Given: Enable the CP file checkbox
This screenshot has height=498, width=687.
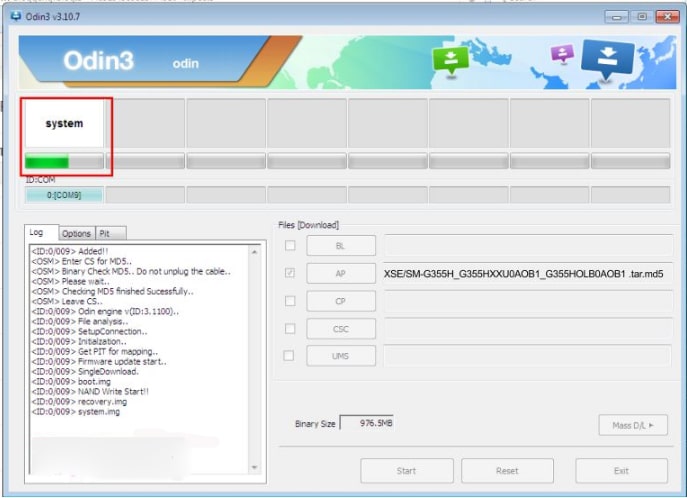Looking at the screenshot, I should pos(290,301).
